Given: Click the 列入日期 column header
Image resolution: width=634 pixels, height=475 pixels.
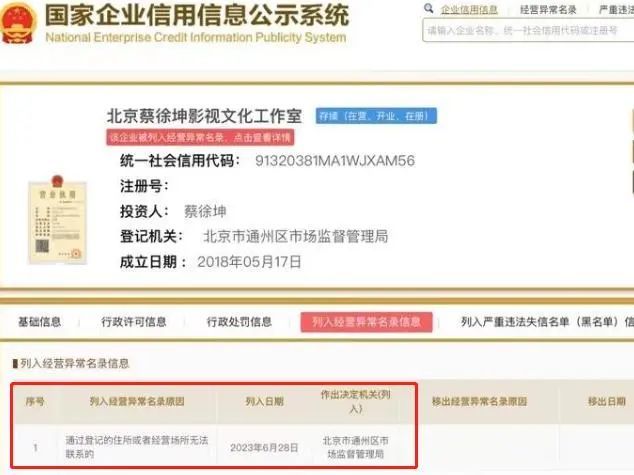Looking at the screenshot, I should tap(265, 401).
